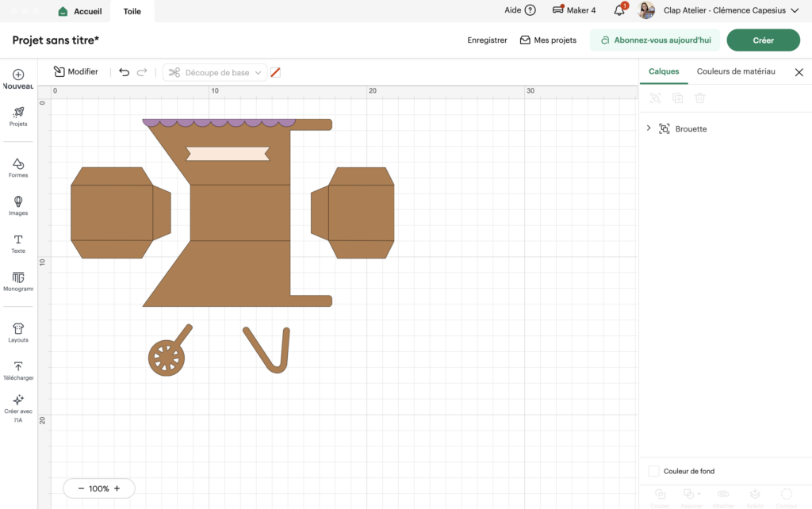Open the notifications bell

coord(619,11)
